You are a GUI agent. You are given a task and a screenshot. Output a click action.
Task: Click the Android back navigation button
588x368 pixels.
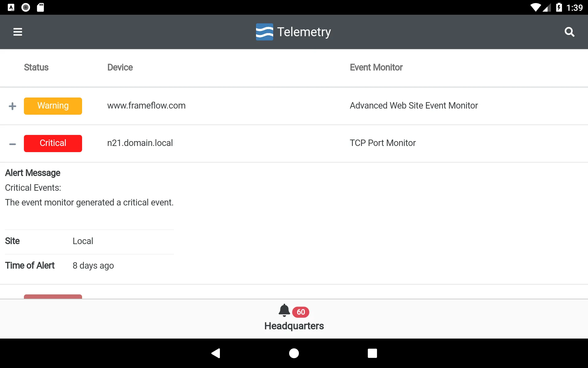[216, 353]
